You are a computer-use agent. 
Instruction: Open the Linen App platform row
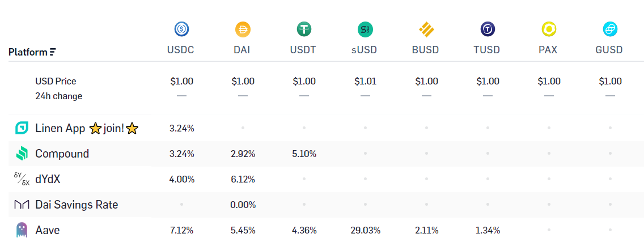click(80, 128)
